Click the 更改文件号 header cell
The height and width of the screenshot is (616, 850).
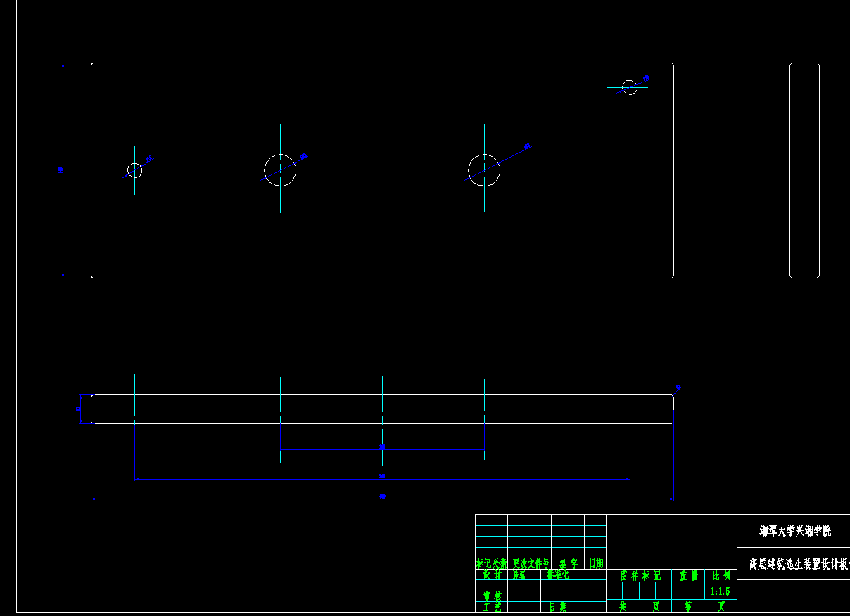pyautogui.click(x=530, y=563)
